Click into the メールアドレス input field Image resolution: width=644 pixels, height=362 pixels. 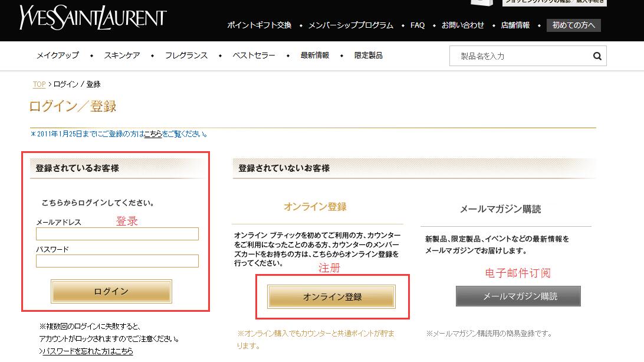click(x=117, y=234)
